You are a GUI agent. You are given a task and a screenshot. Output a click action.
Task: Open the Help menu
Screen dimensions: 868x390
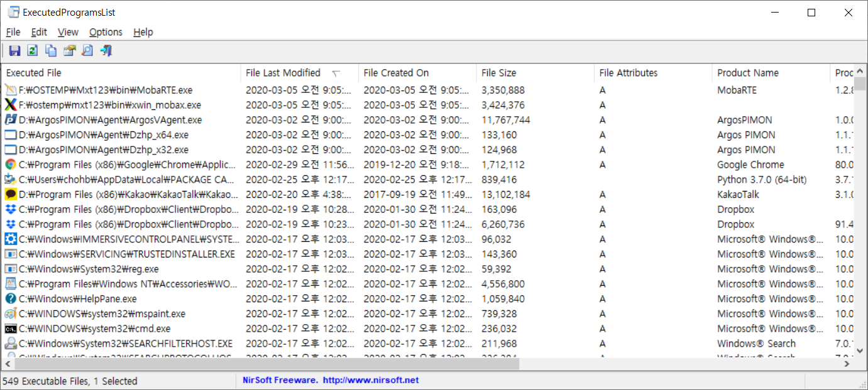point(143,32)
